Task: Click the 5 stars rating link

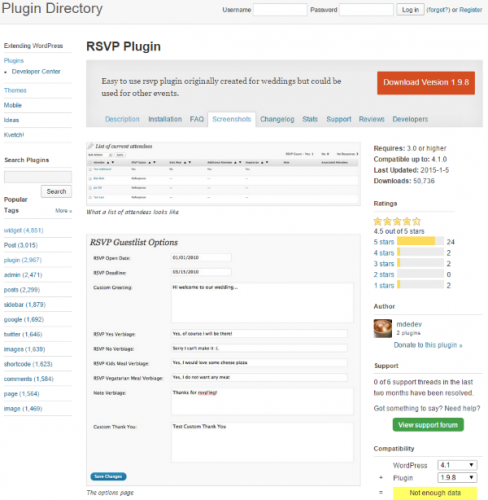Action: 384,242
